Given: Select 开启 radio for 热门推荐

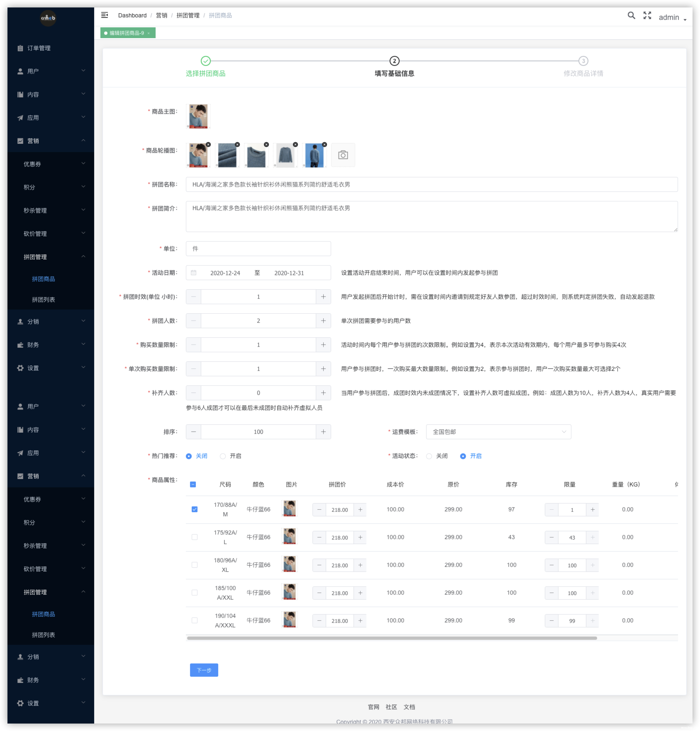Looking at the screenshot, I should [223, 456].
